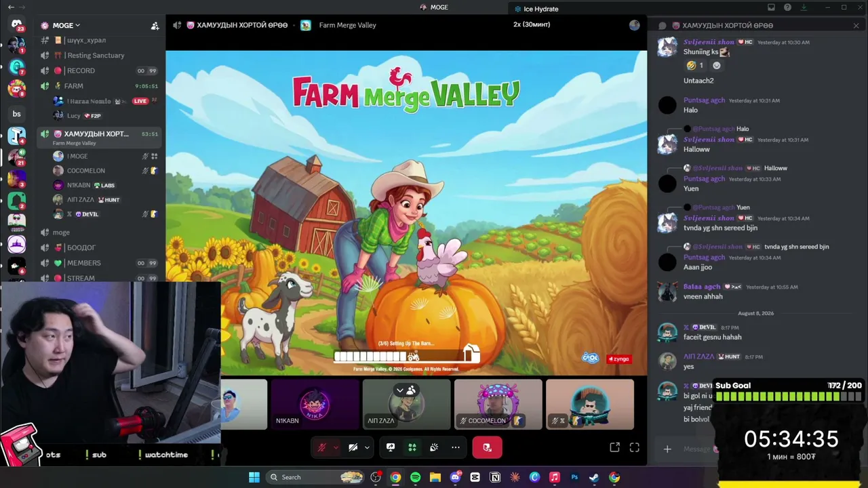
Task: Open the шуух_хурал text channel
Action: click(100, 40)
